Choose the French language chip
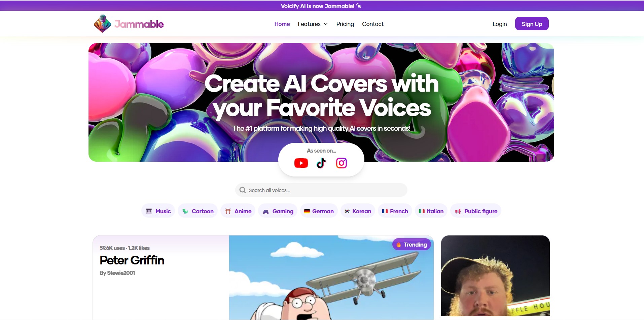 coord(395,211)
